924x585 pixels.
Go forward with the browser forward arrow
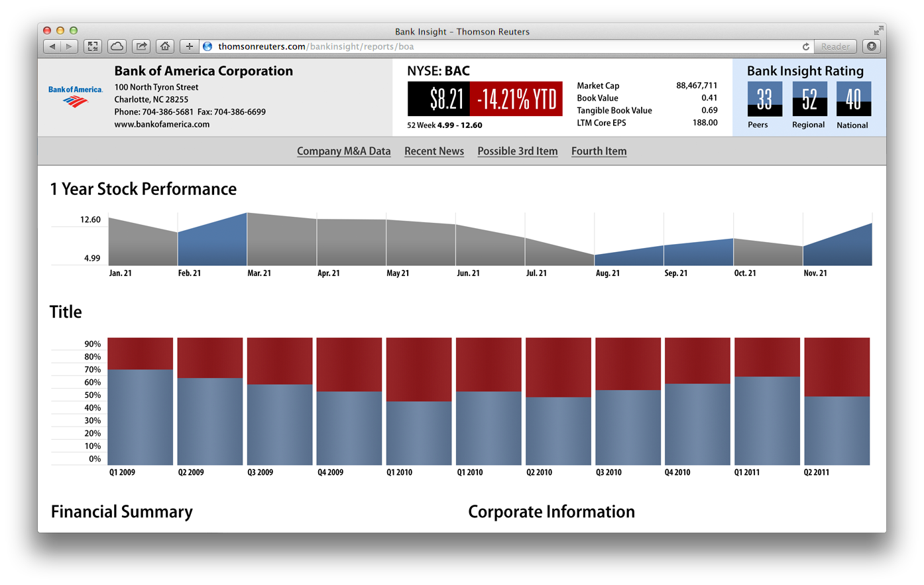(70, 46)
